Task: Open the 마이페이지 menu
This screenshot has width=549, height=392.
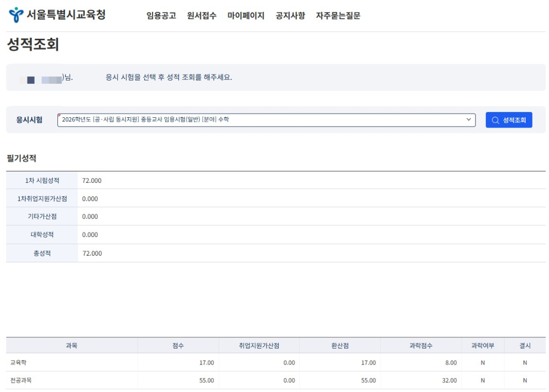Action: coord(246,15)
